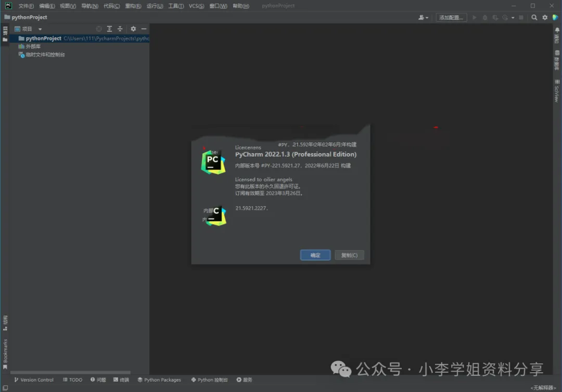The image size is (562, 392).
Task: Select the pythonProject root folder
Action: tap(79, 39)
